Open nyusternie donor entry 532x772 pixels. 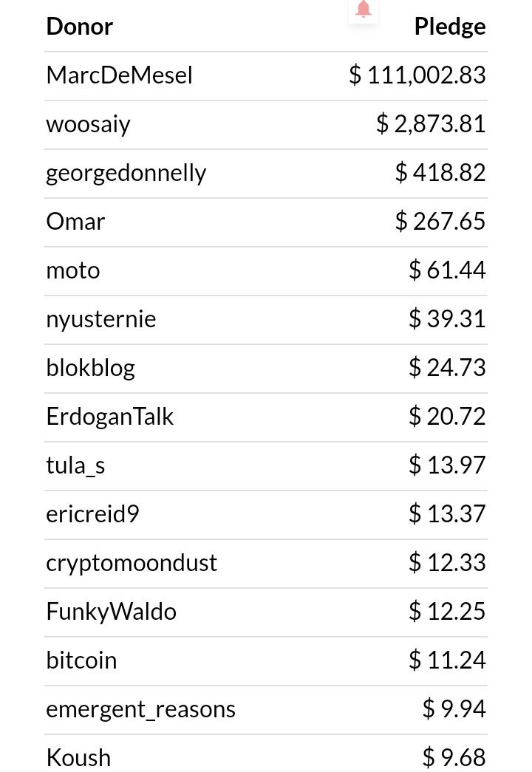click(101, 319)
